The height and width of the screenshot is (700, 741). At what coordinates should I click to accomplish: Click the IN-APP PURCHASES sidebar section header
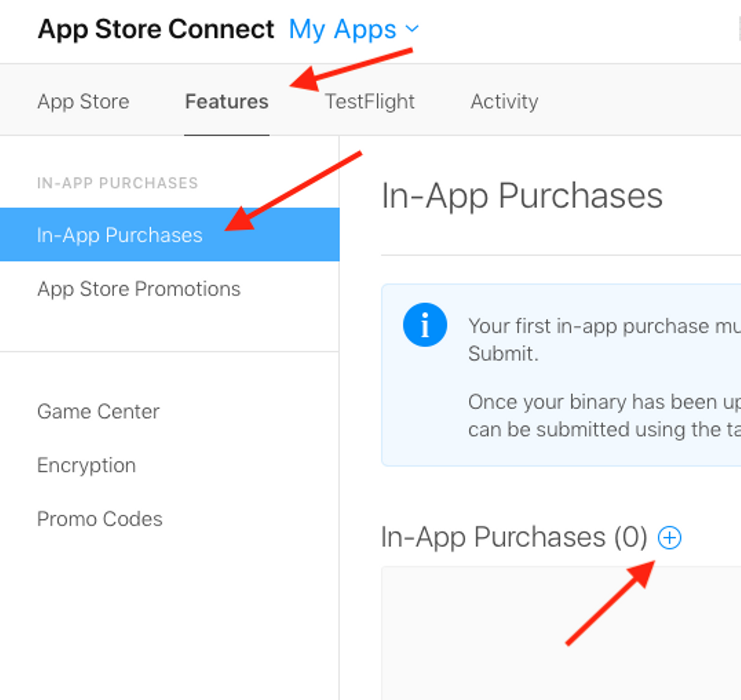click(x=117, y=183)
